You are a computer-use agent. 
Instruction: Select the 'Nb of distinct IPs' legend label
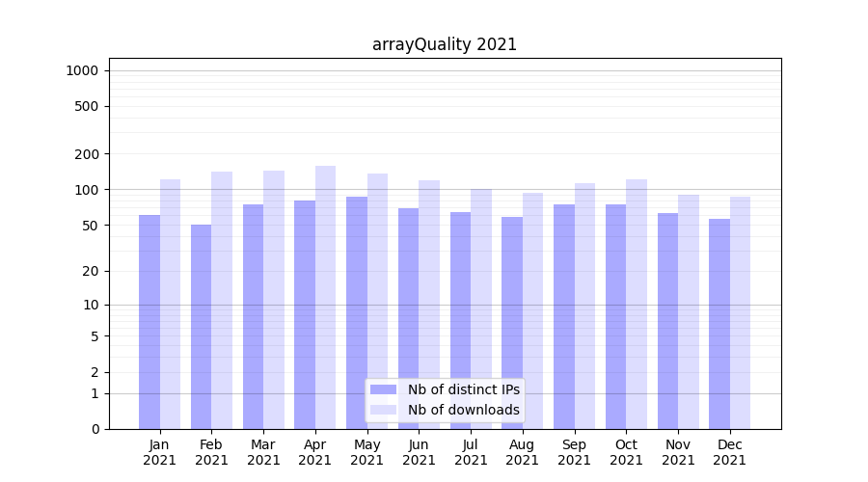click(x=463, y=389)
